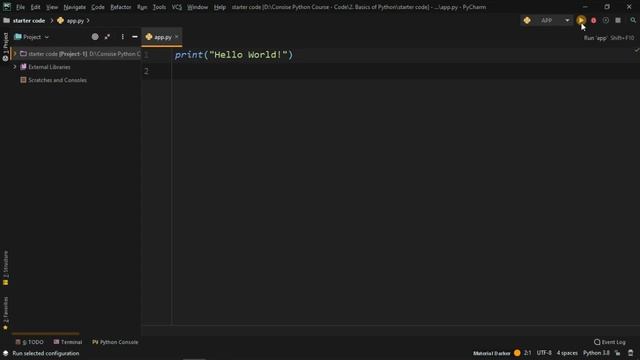Click inside the print("Hello World!") line
The image size is (640, 360).
point(234,55)
